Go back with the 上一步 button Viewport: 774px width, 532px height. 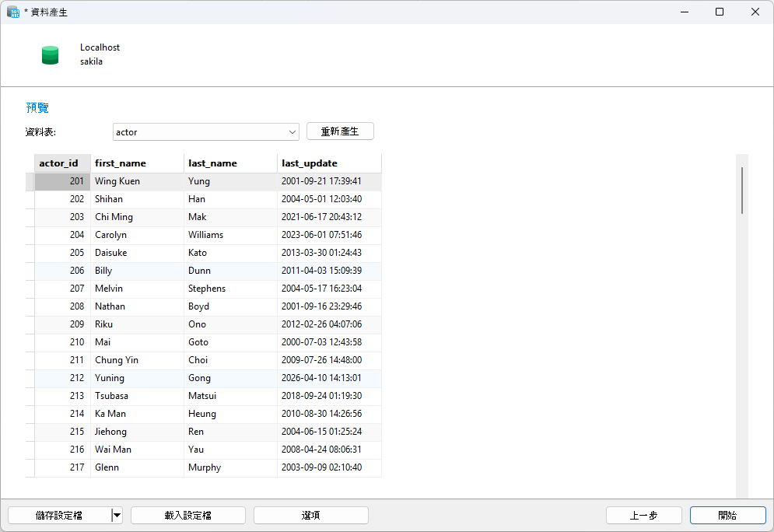(643, 515)
